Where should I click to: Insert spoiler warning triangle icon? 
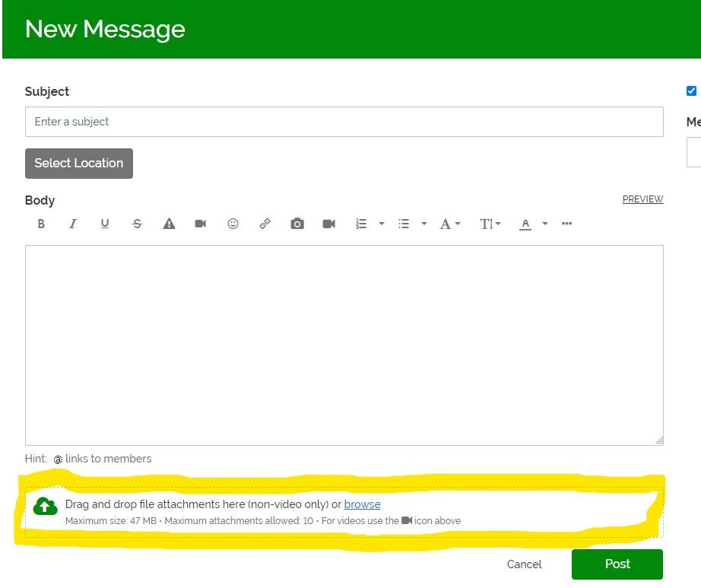click(x=169, y=224)
